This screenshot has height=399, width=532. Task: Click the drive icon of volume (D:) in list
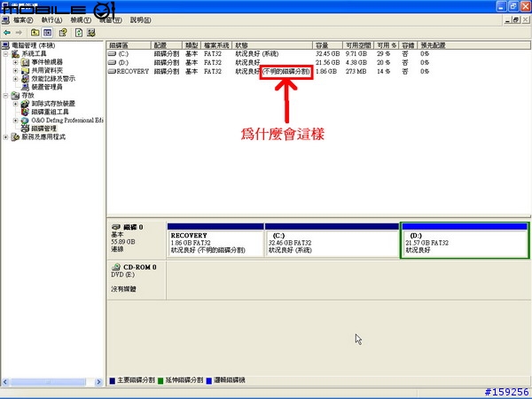[x=112, y=62]
